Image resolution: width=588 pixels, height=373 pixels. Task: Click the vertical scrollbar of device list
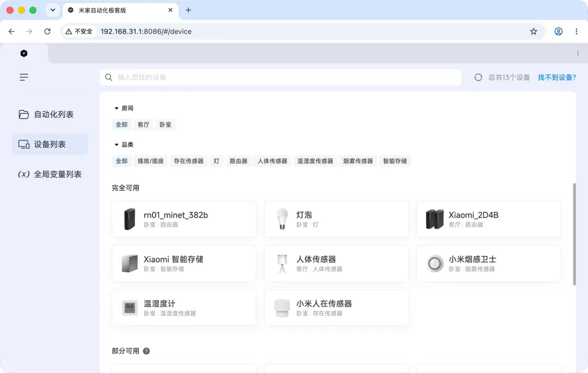coord(574,234)
